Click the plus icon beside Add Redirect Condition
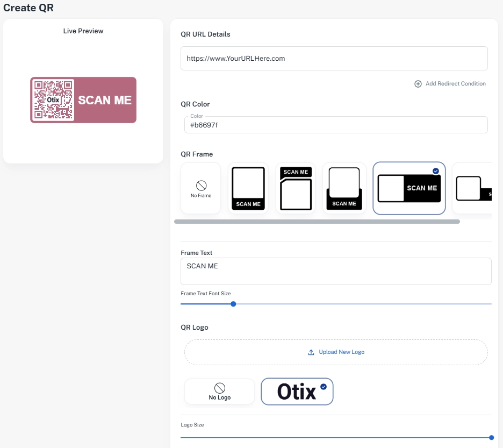The height and width of the screenshot is (448, 503). click(x=418, y=84)
